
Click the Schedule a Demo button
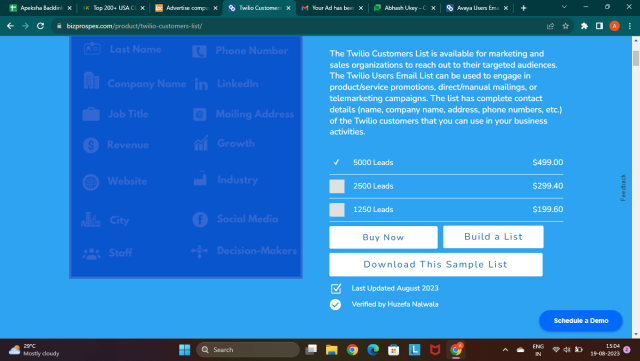pyautogui.click(x=580, y=321)
